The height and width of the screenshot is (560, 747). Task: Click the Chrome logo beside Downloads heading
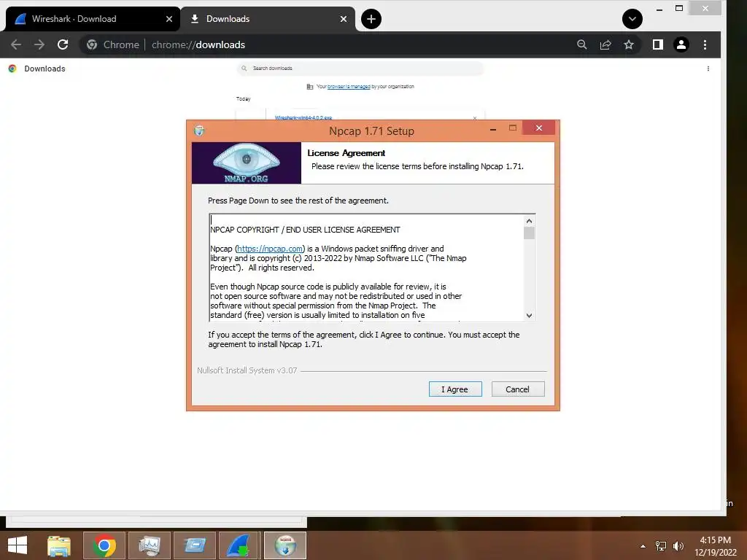click(12, 69)
